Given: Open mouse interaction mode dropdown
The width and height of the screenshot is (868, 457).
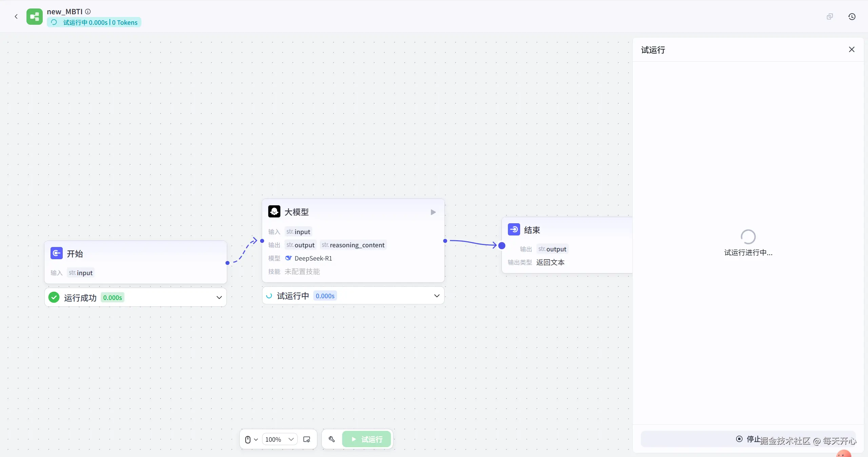Looking at the screenshot, I should (x=251, y=439).
